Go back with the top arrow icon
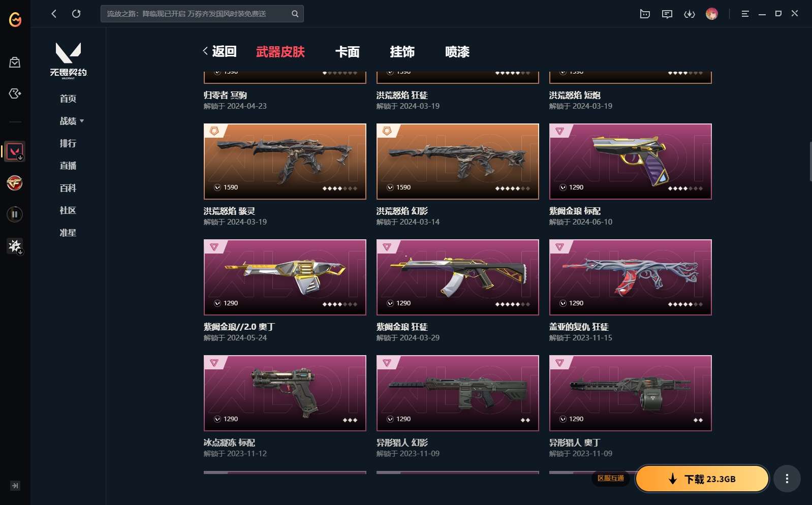This screenshot has height=505, width=812. [x=54, y=14]
